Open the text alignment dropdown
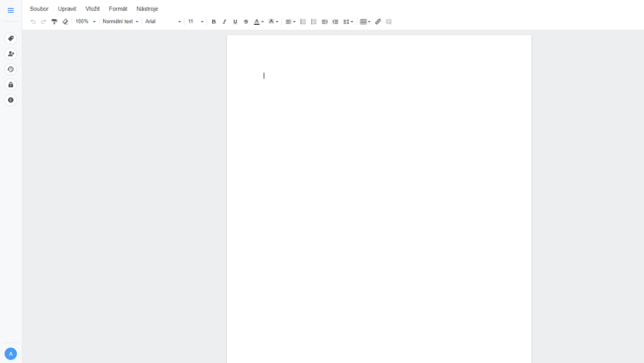The height and width of the screenshot is (363, 644). tap(290, 22)
